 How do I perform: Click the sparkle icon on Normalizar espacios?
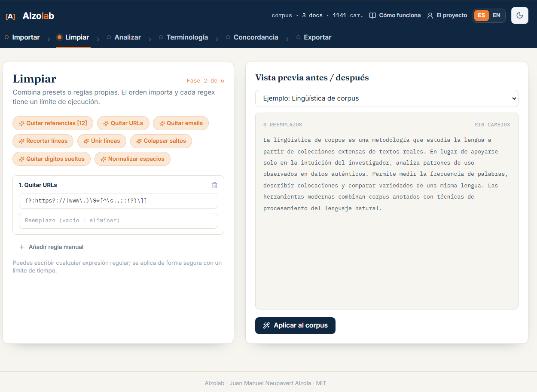pyautogui.click(x=104, y=159)
